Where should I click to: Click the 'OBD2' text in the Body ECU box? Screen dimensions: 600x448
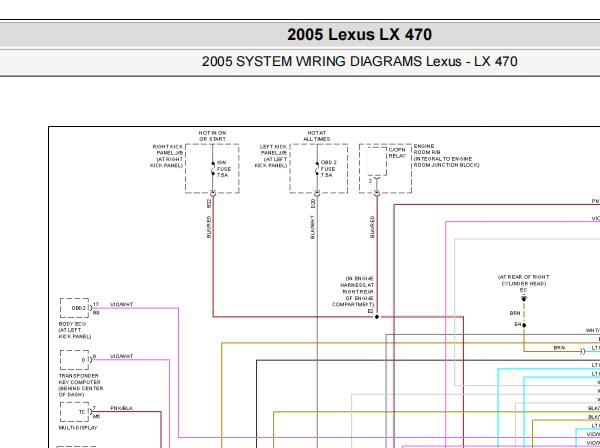tap(78, 308)
